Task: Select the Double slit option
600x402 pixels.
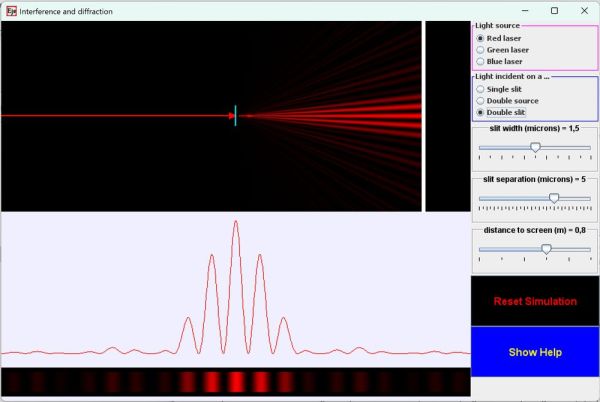Action: (481, 113)
